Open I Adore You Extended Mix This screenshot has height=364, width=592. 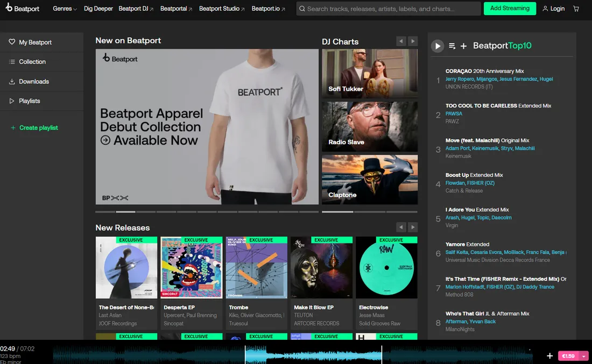[x=477, y=210]
